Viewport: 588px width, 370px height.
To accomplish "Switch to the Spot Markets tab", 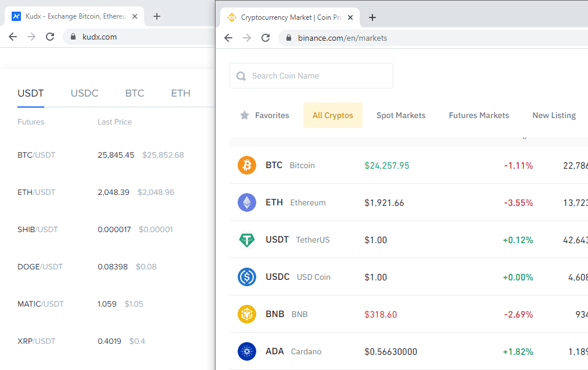I will [401, 115].
